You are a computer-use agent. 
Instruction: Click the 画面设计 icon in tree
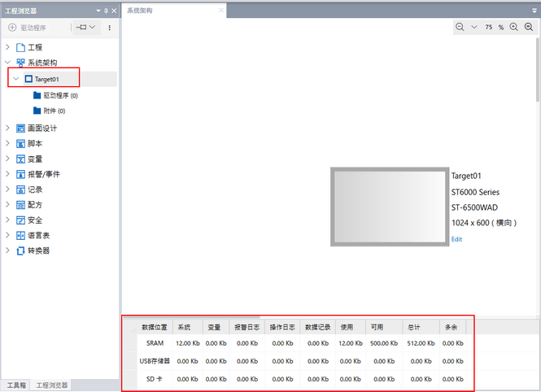(x=20, y=128)
